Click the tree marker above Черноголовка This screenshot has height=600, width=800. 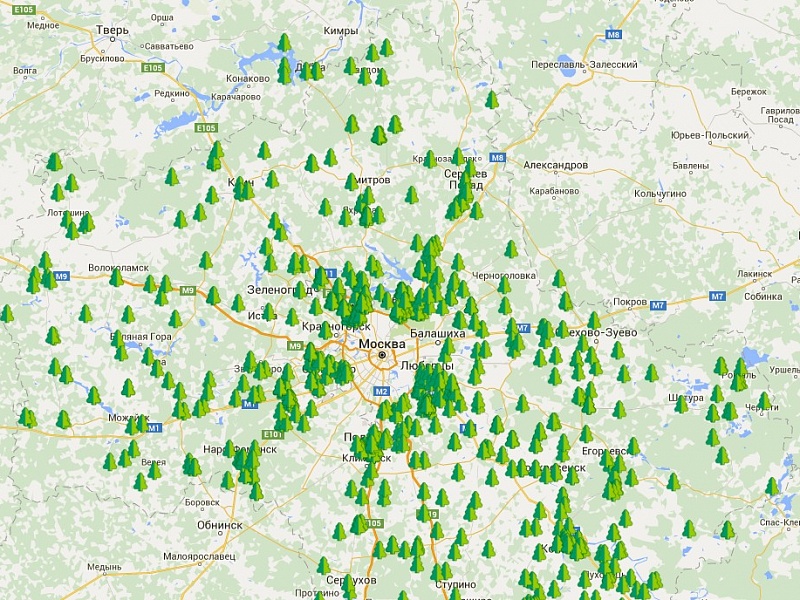click(x=511, y=249)
